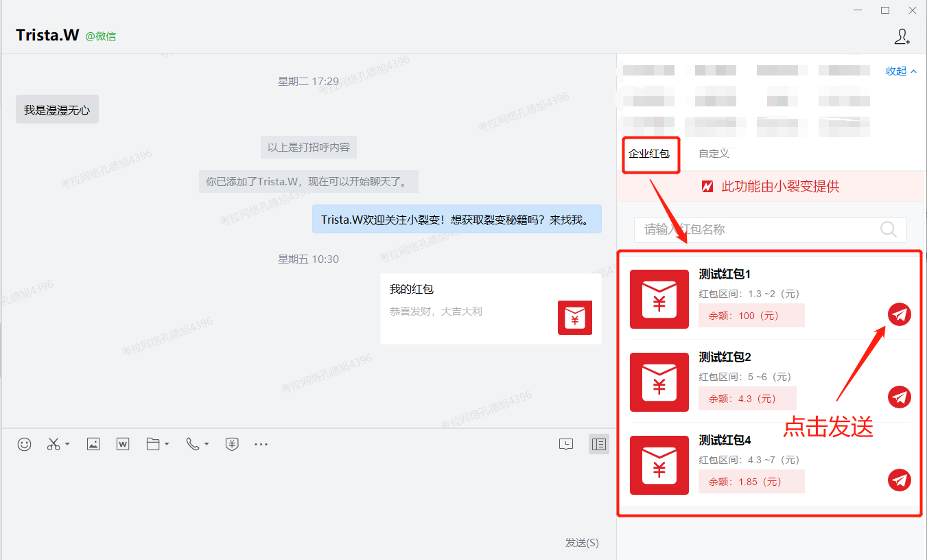Screen dimensions: 927x560
Task: Maximize the chat window
Action: pos(885,10)
